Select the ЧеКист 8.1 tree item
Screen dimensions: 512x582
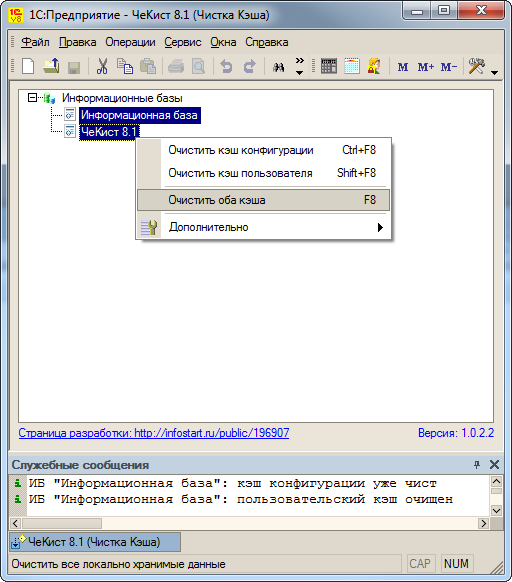109,132
